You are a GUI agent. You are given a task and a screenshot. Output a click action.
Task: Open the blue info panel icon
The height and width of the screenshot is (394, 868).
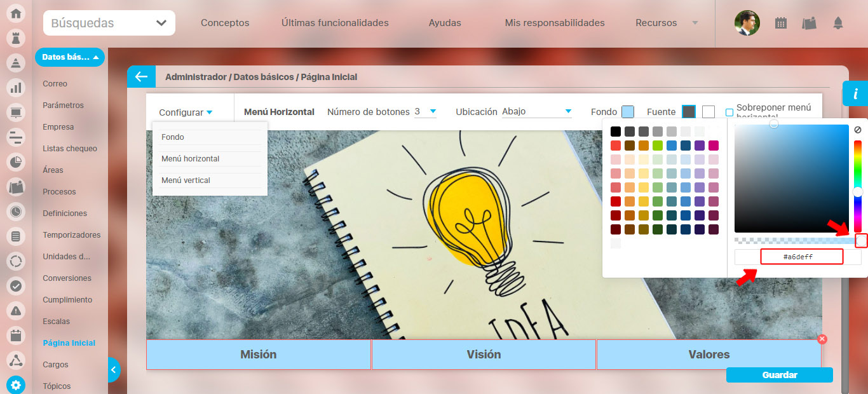[x=855, y=94]
